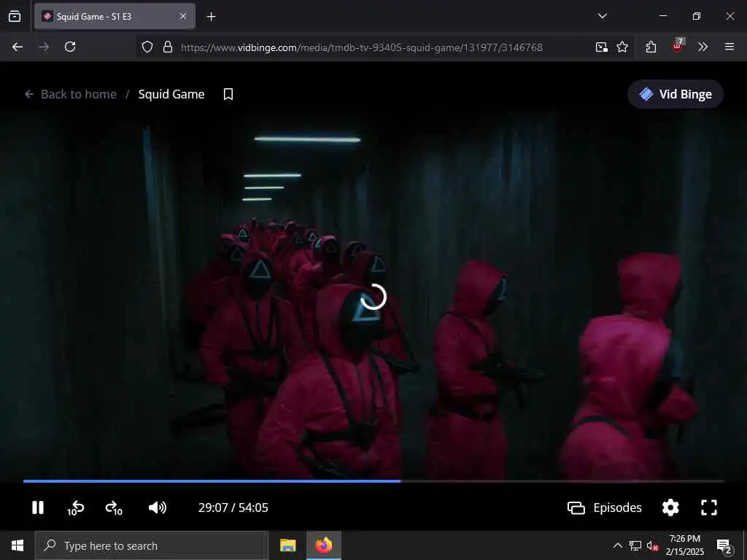
Task: Click the browser Back arrow
Action: click(18, 47)
